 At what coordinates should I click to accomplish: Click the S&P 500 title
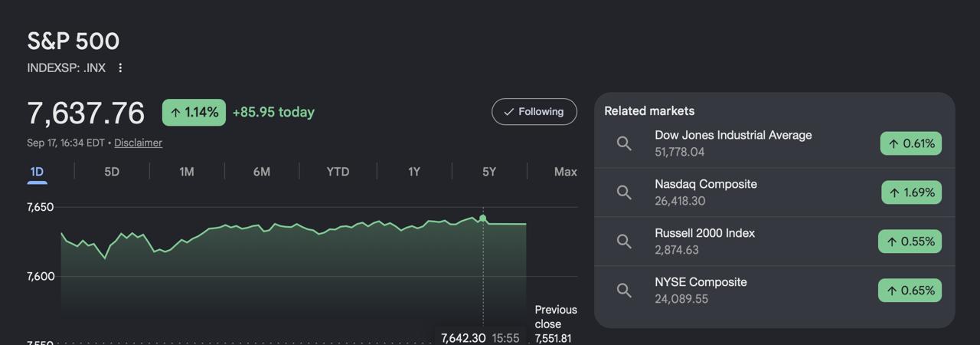coord(73,41)
